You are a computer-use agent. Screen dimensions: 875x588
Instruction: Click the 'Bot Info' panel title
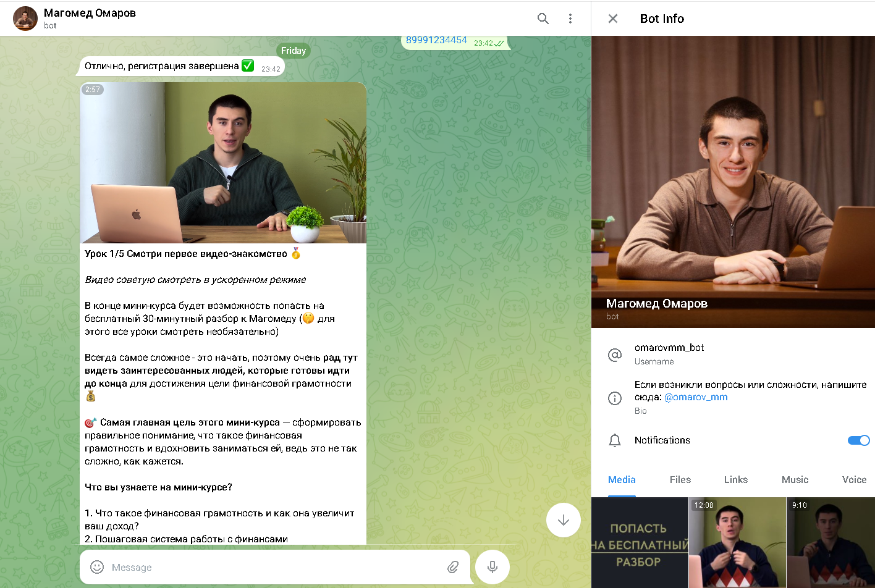point(662,19)
